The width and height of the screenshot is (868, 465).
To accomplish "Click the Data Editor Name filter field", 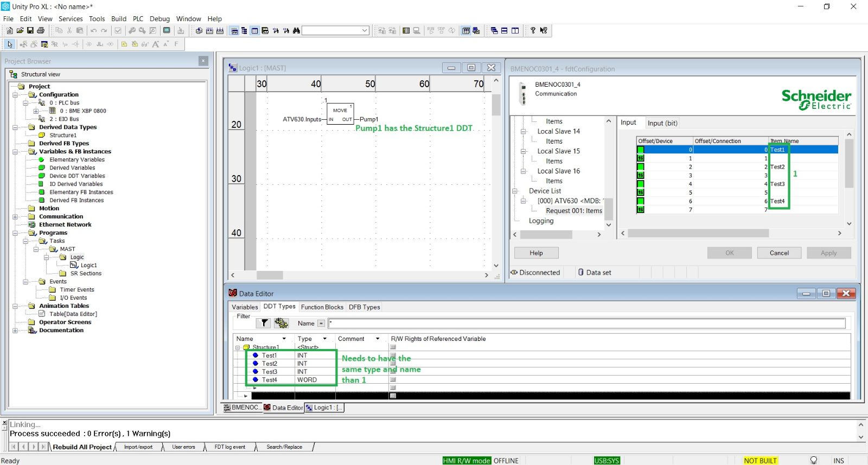I will coord(586,324).
